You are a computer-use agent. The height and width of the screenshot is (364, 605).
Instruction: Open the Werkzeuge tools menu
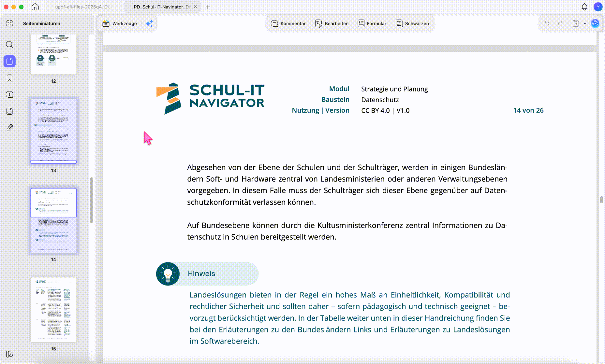(120, 23)
